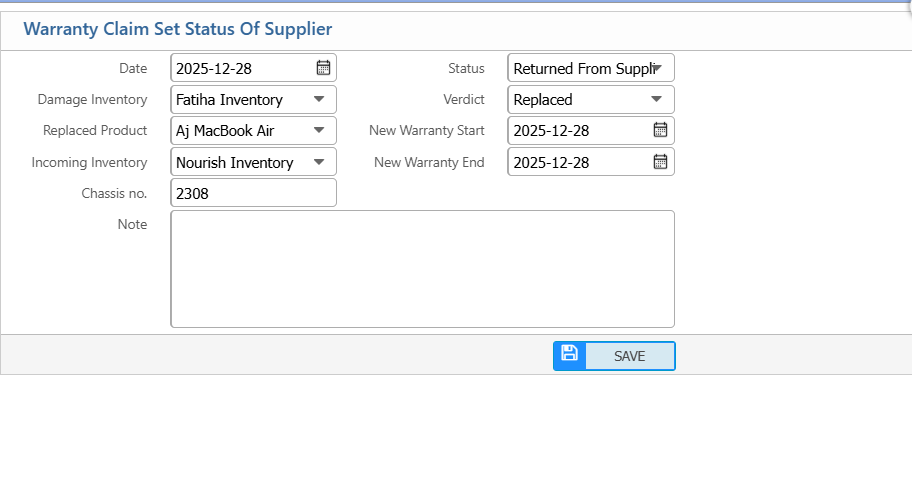Image resolution: width=912 pixels, height=495 pixels.
Task: Open the Damage Inventory dropdown
Action: [x=319, y=99]
